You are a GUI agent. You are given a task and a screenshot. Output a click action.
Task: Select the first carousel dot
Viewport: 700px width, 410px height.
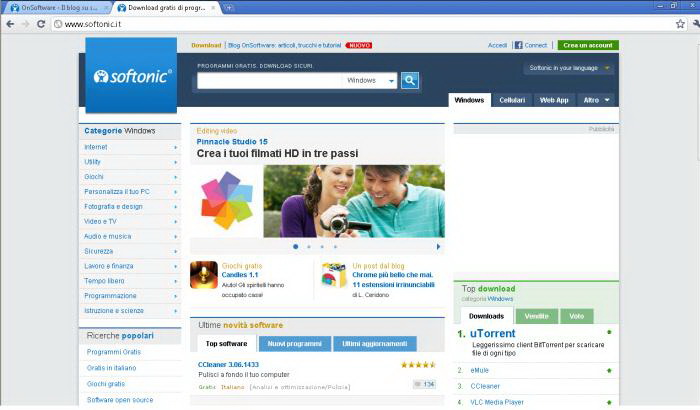(x=296, y=247)
